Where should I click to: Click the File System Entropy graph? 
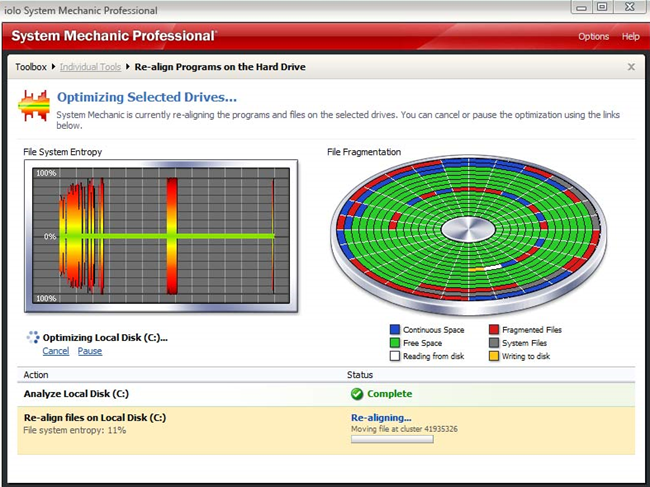click(x=161, y=236)
